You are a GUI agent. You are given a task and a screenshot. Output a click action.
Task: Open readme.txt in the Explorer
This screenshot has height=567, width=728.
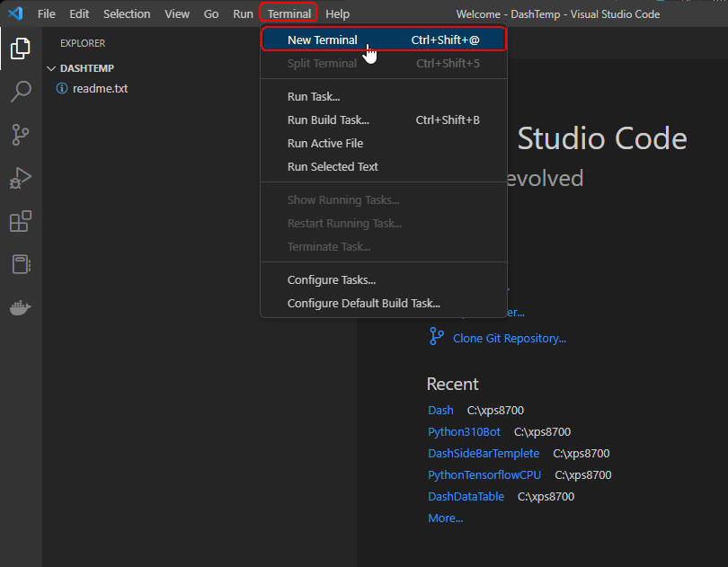(x=101, y=88)
